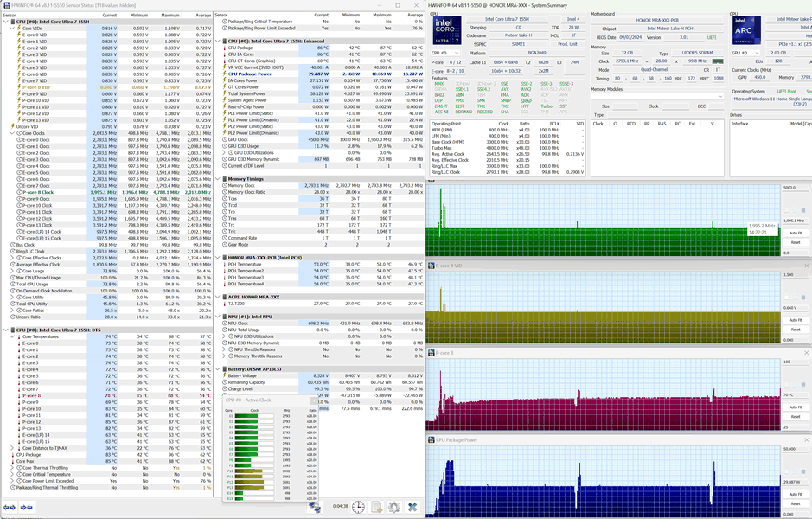The width and height of the screenshot is (812, 519).
Task: Click the 5000.0 maximum field of clock graph
Action: point(795,188)
